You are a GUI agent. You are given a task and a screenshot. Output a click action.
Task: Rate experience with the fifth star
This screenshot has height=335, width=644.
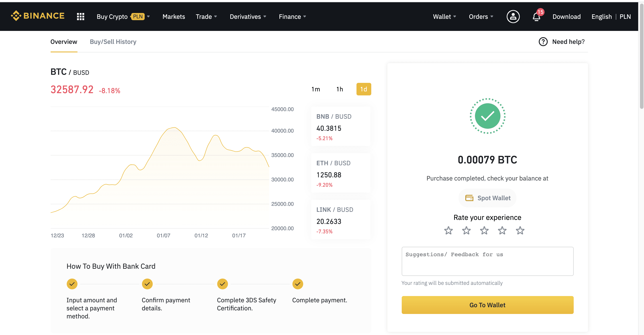(520, 230)
